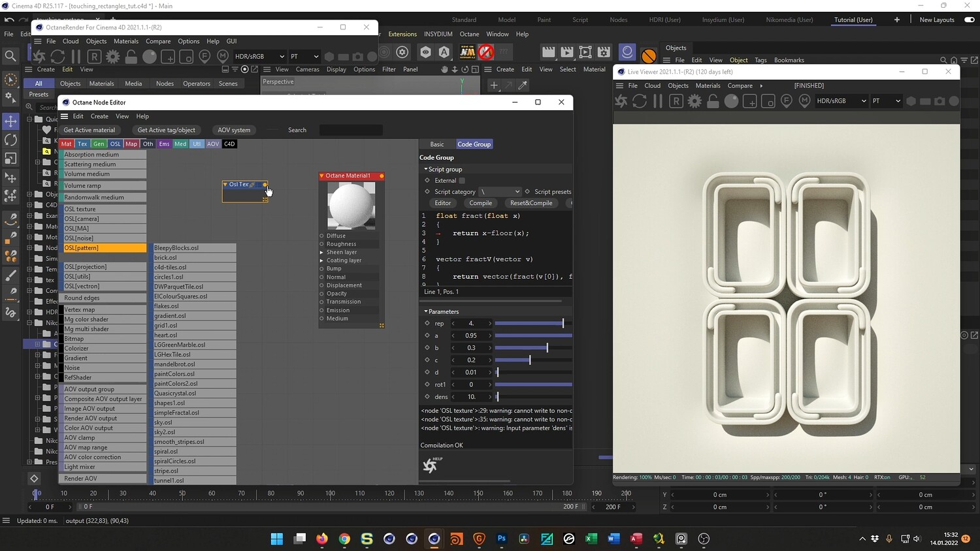Select the Code Group tab
This screenshot has height=551, width=980.
474,144
